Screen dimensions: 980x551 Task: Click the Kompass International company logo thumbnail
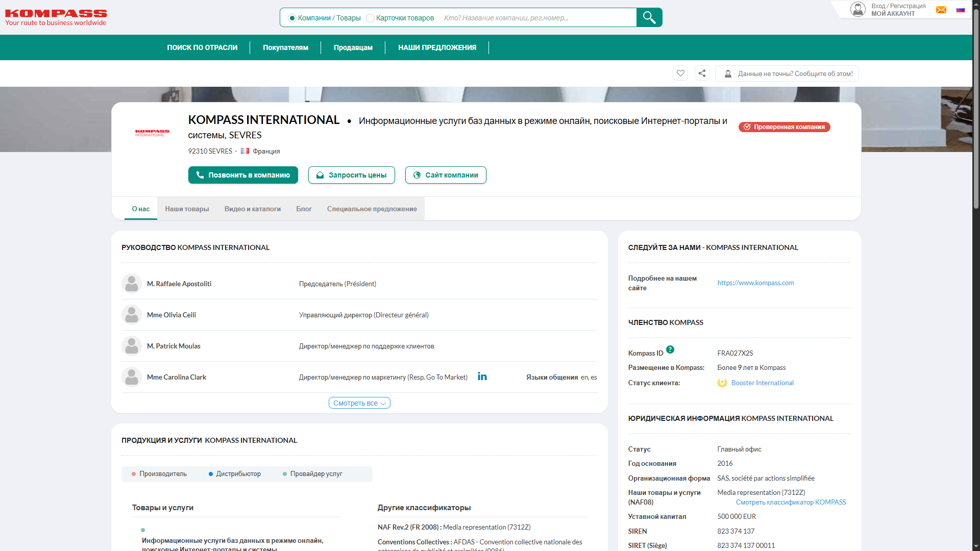pos(152,133)
